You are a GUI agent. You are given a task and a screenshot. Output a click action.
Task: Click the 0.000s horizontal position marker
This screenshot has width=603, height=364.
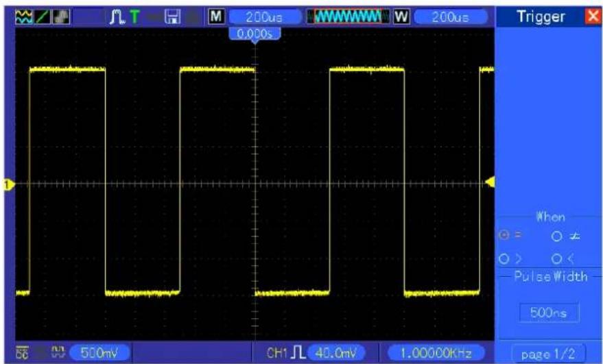(x=255, y=34)
